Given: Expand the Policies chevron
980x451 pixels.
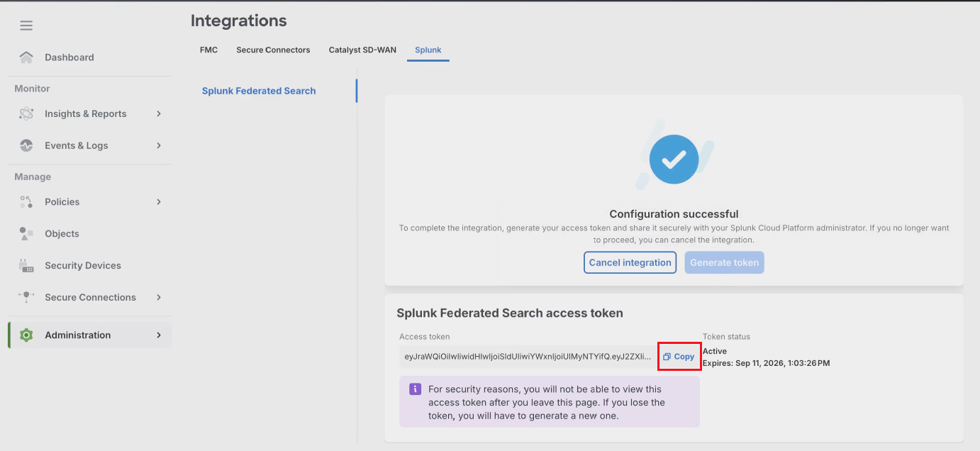Looking at the screenshot, I should pyautogui.click(x=159, y=202).
